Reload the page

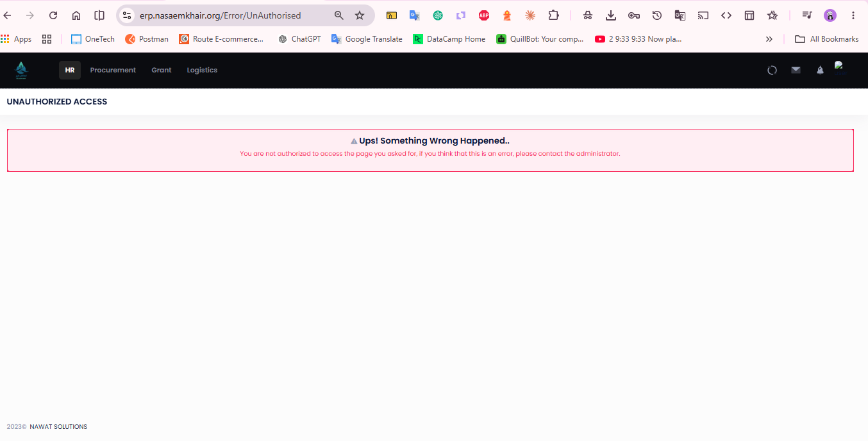(x=53, y=15)
